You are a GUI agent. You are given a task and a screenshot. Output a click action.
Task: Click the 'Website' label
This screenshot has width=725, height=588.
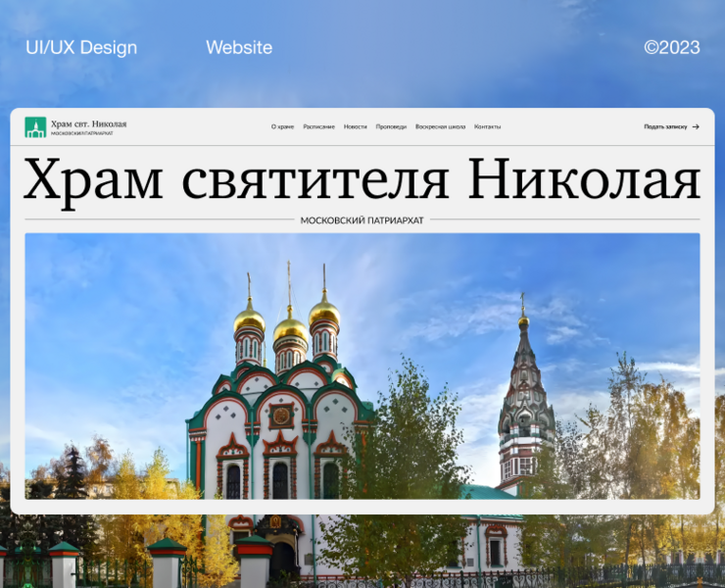(x=239, y=48)
